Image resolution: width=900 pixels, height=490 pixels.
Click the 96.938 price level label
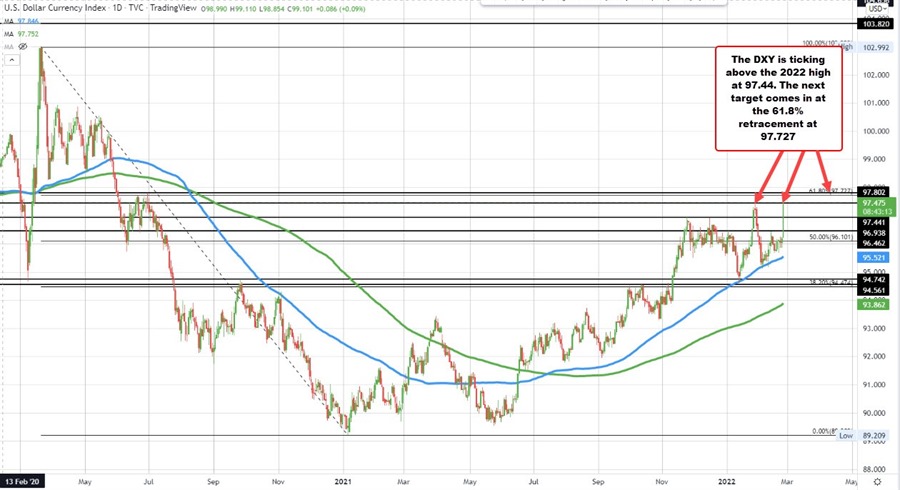coord(874,233)
